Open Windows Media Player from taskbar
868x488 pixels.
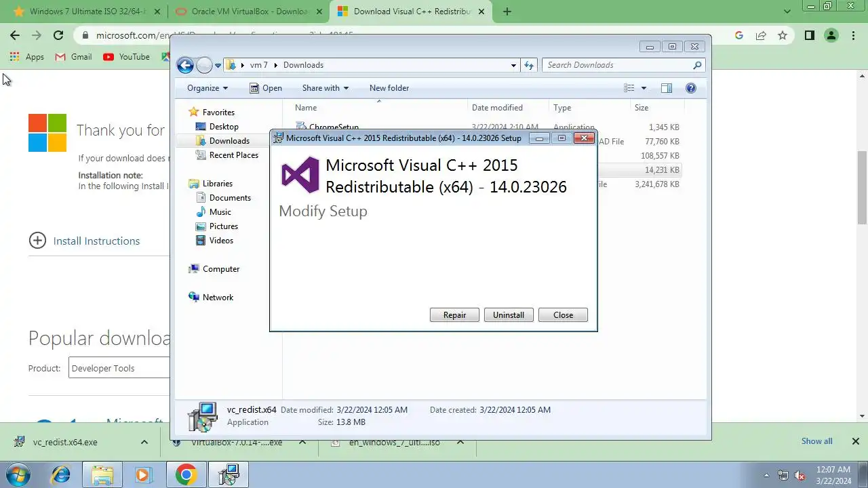[x=143, y=475]
